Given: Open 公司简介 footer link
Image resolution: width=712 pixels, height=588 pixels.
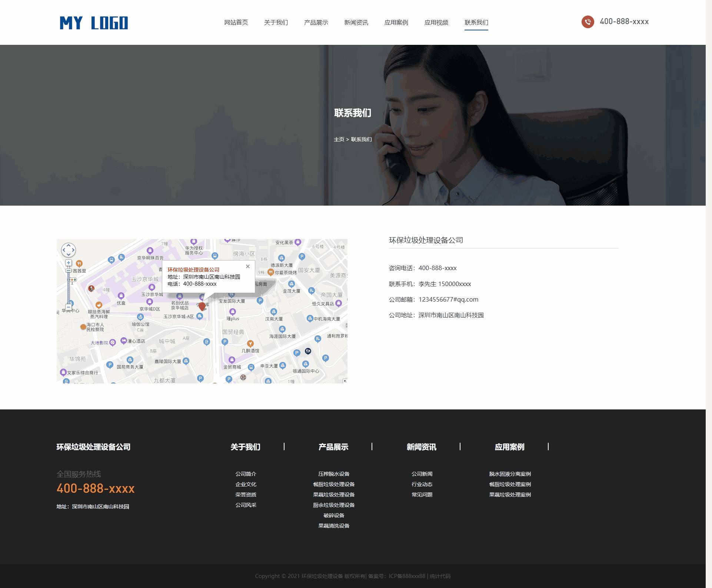Looking at the screenshot, I should tap(246, 474).
